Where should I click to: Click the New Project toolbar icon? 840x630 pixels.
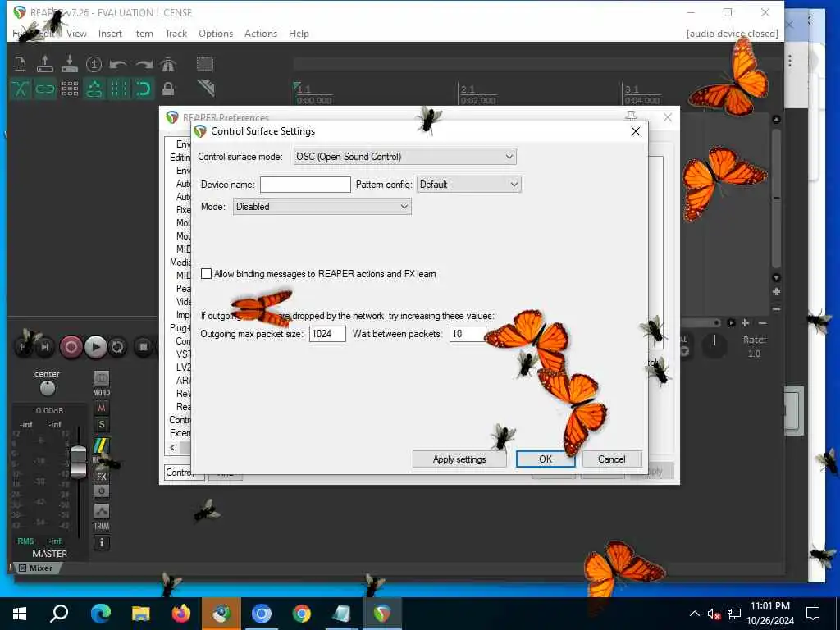pyautogui.click(x=21, y=64)
